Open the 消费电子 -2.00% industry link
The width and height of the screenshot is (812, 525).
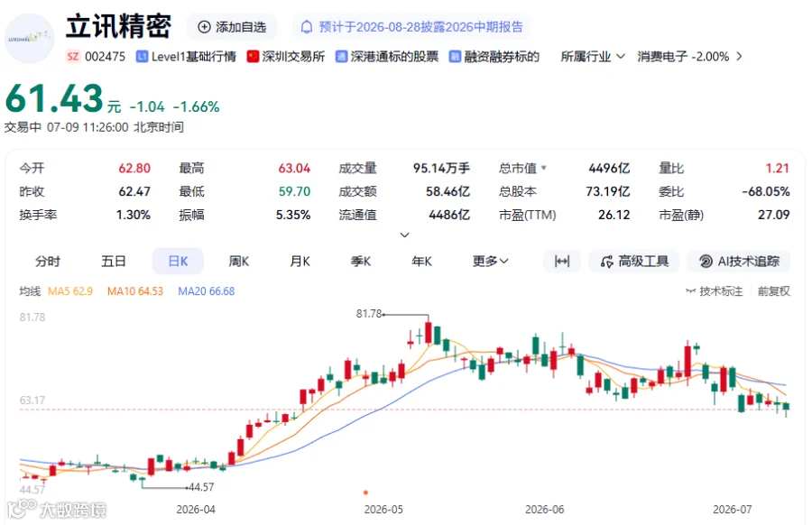click(683, 57)
